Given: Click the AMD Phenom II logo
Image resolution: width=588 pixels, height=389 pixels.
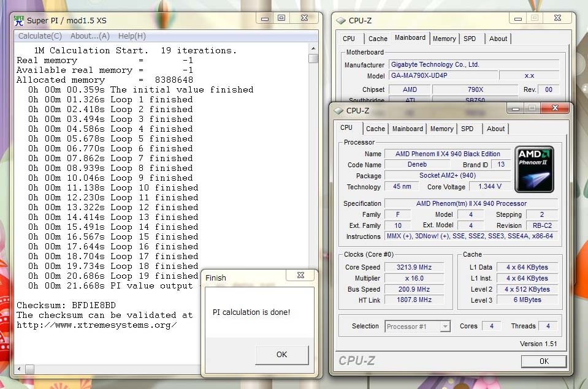Looking at the screenshot, I should pos(534,169).
